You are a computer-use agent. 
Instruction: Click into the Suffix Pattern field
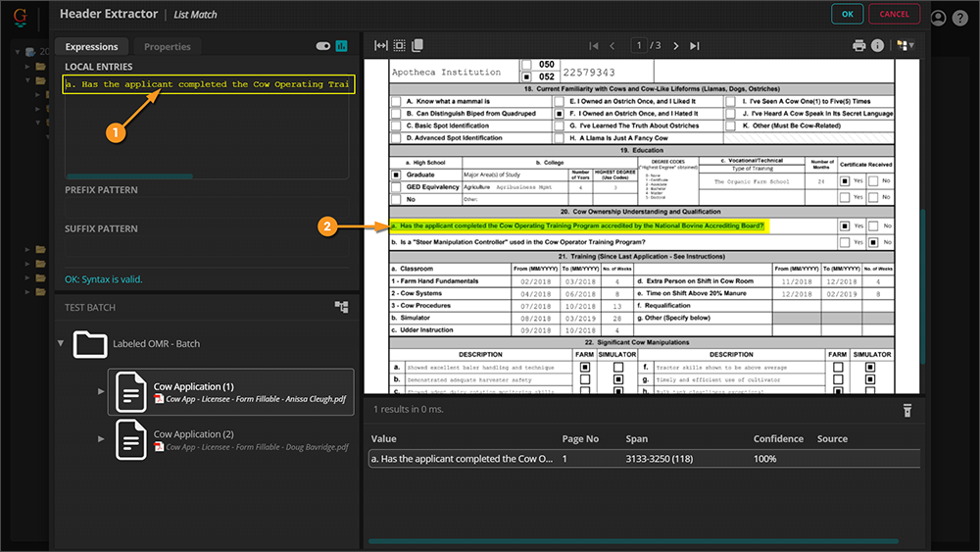207,247
